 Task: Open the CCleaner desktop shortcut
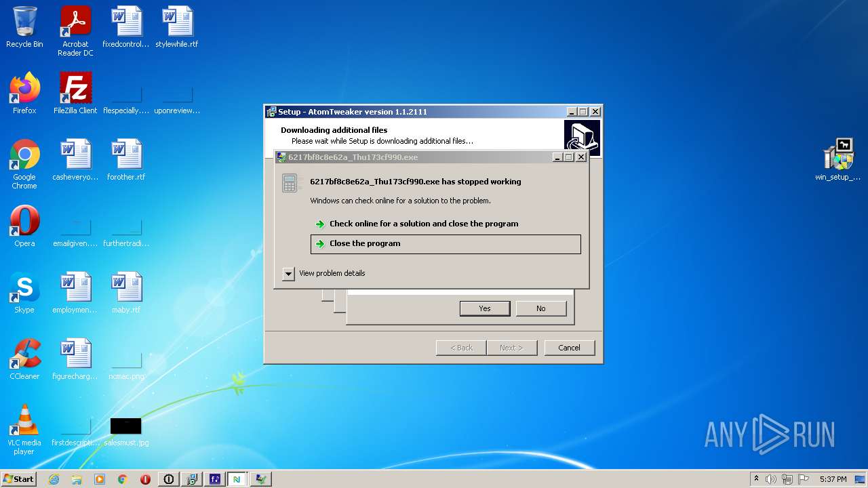click(x=24, y=359)
